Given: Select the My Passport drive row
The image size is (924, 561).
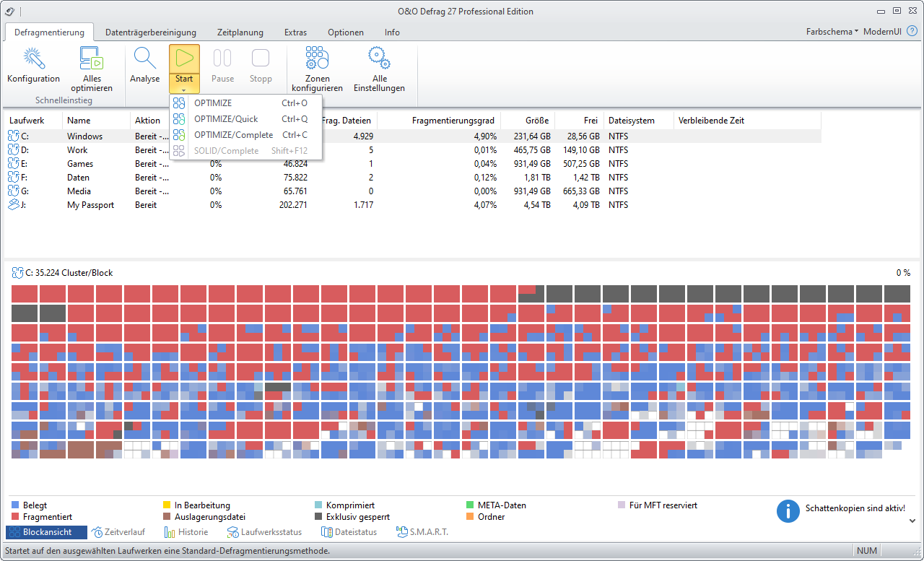Looking at the screenshot, I should point(413,204).
